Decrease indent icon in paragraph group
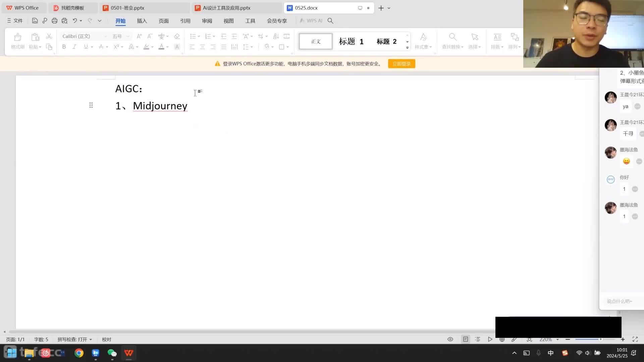644x362 pixels. point(224,36)
